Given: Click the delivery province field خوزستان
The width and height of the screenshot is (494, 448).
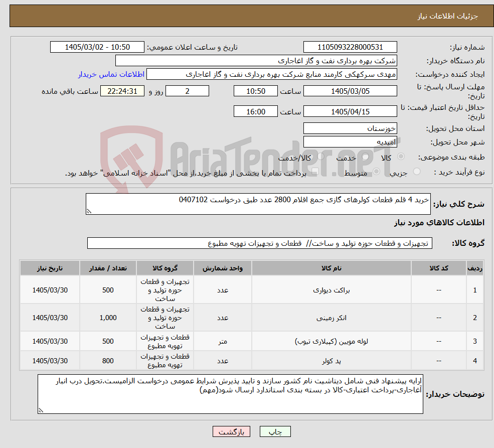Looking at the screenshot, I should tap(350, 128).
